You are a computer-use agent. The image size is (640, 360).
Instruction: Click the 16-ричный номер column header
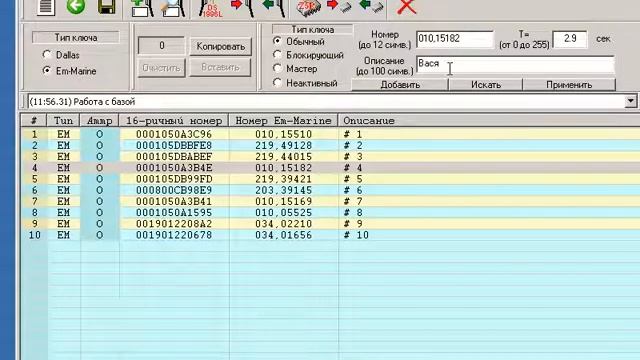click(174, 121)
